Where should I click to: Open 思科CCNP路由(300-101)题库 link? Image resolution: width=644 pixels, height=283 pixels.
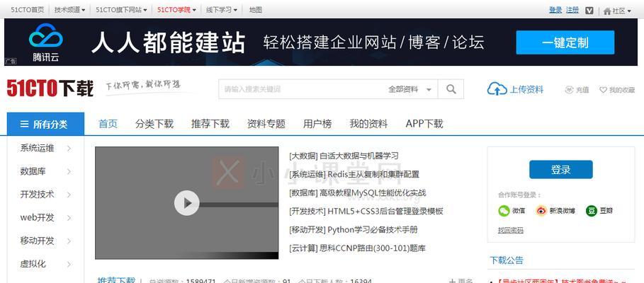pyautogui.click(x=373, y=248)
